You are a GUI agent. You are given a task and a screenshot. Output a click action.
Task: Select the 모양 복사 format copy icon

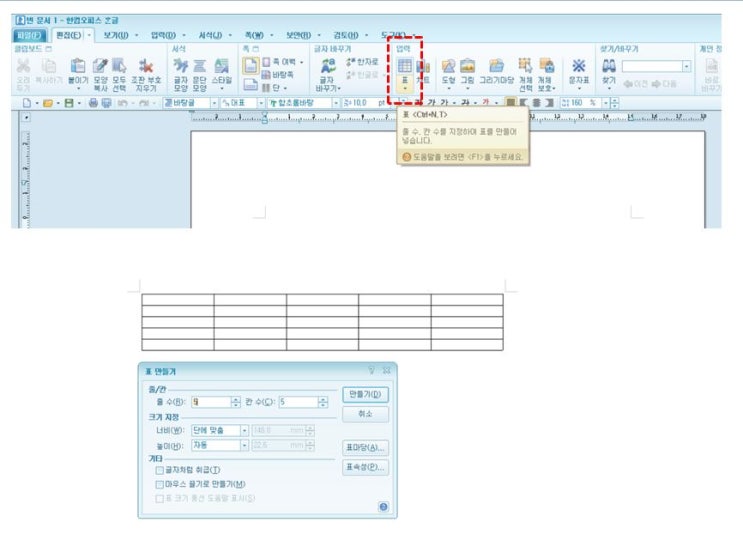point(100,66)
